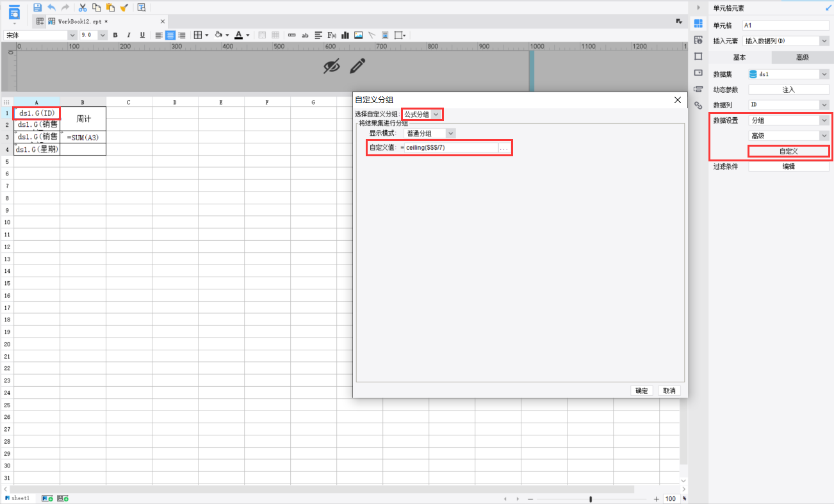Insert chart bar icon
834x504 pixels.
pos(345,35)
